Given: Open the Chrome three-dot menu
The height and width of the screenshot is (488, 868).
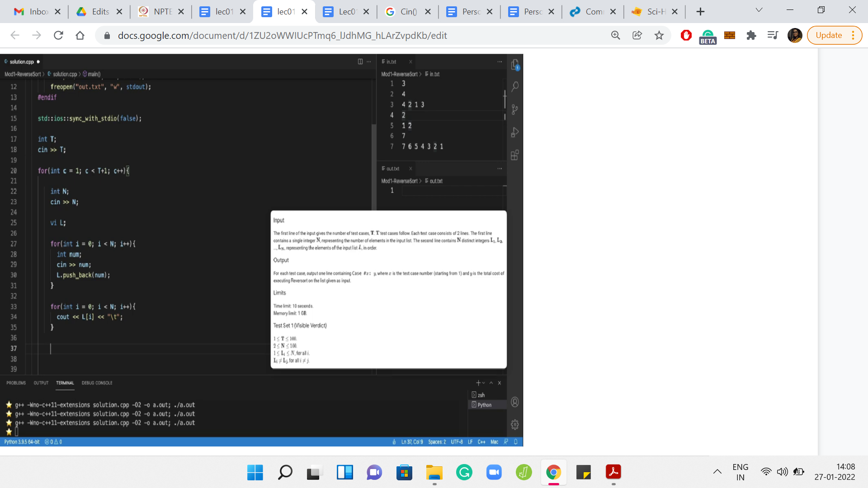Looking at the screenshot, I should [x=853, y=35].
